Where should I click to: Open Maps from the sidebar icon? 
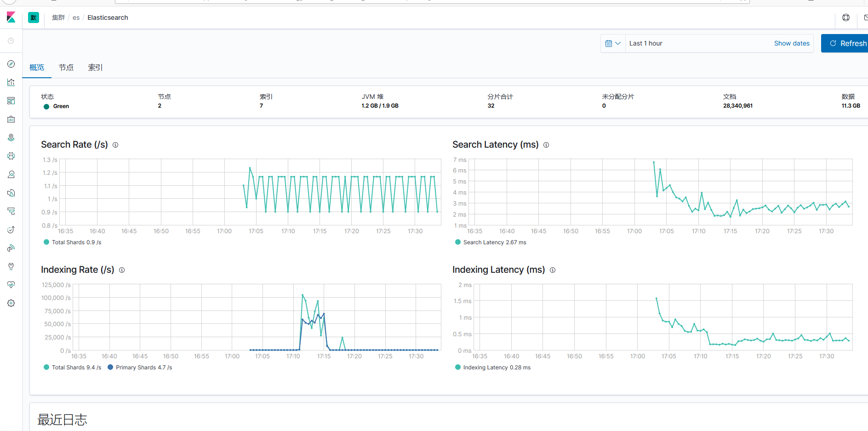(x=11, y=138)
